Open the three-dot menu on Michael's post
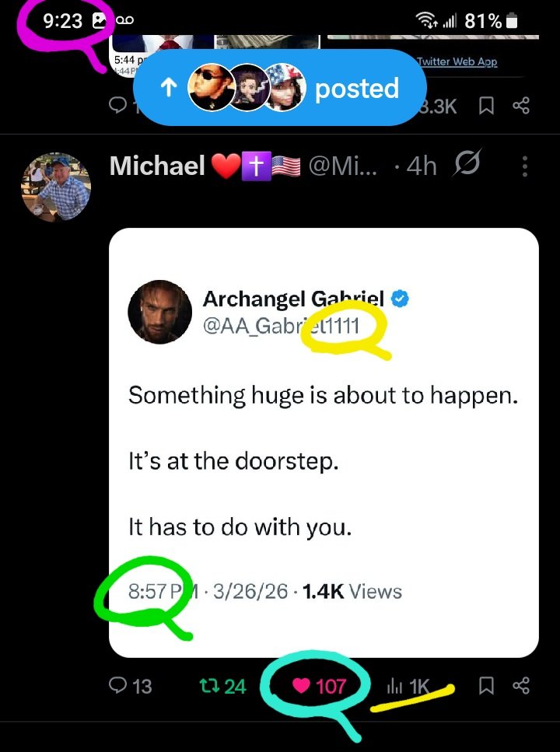This screenshot has width=560, height=752. coord(525,166)
